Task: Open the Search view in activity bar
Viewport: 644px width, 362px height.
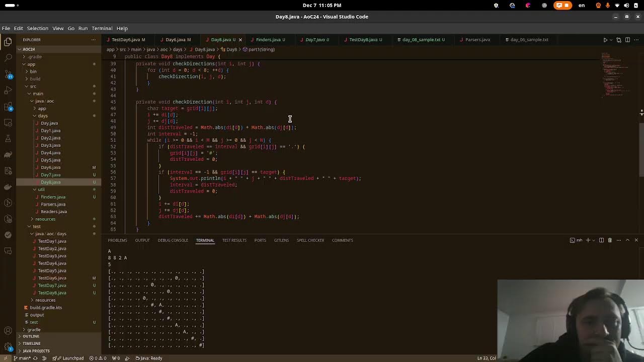Action: (x=8, y=58)
